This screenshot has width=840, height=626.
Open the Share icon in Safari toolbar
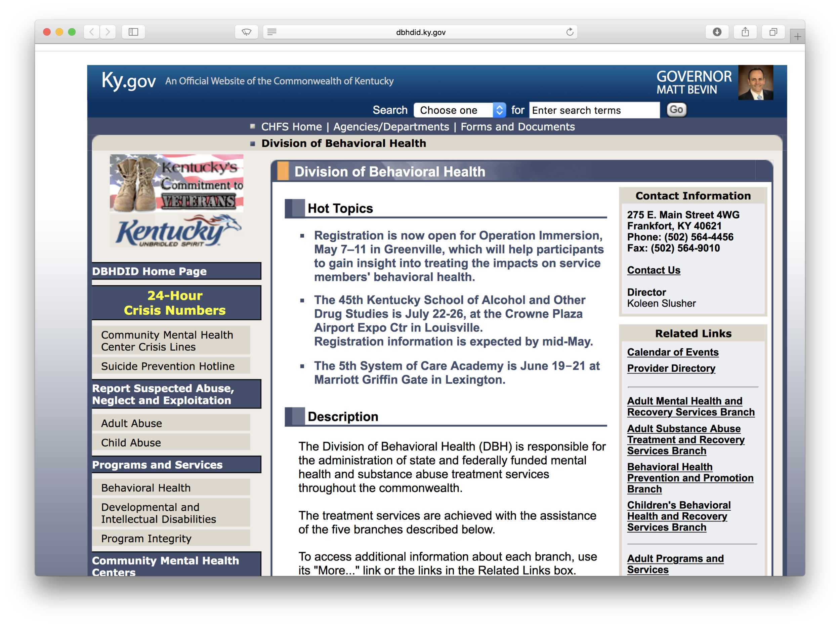click(x=745, y=32)
